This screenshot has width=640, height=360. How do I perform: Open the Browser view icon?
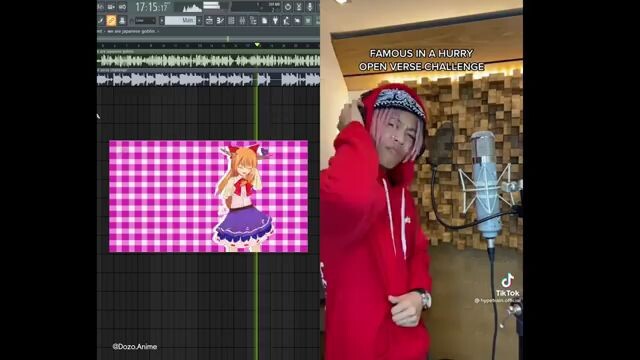pyautogui.click(x=253, y=20)
